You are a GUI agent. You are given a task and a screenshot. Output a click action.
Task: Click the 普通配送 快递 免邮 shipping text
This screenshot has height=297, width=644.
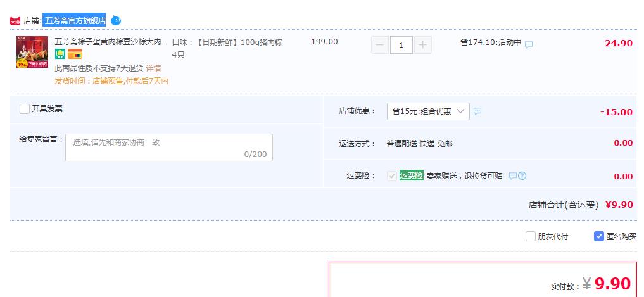419,143
